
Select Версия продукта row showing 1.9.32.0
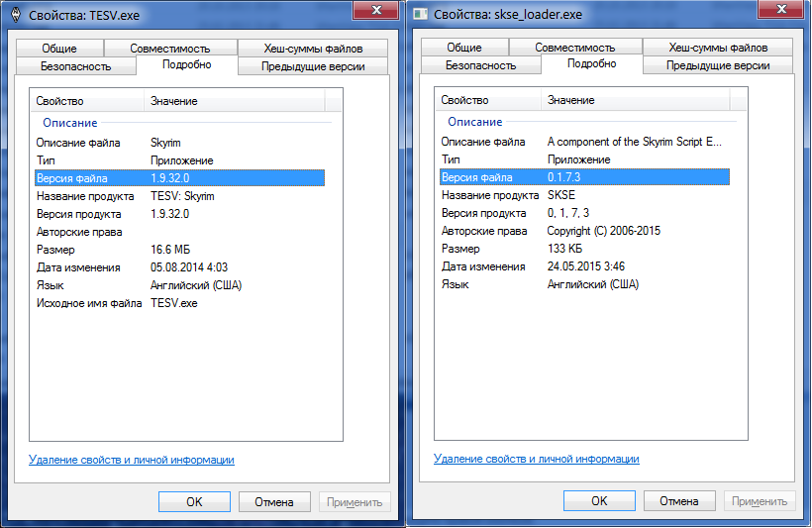click(179, 214)
